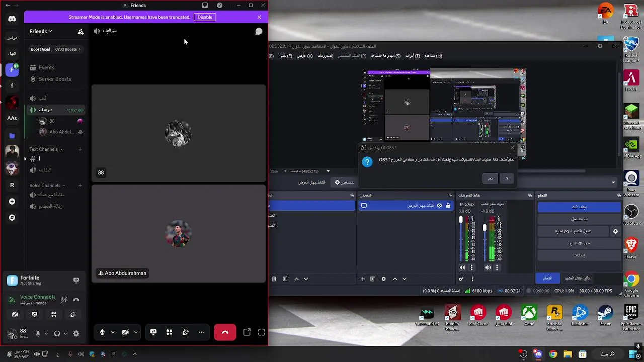Open the Discord inbox icon in title bar

pyautogui.click(x=205, y=6)
